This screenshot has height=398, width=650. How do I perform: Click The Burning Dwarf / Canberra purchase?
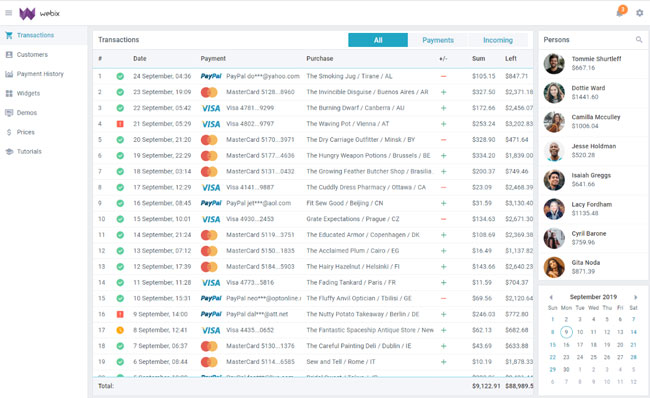pos(355,108)
